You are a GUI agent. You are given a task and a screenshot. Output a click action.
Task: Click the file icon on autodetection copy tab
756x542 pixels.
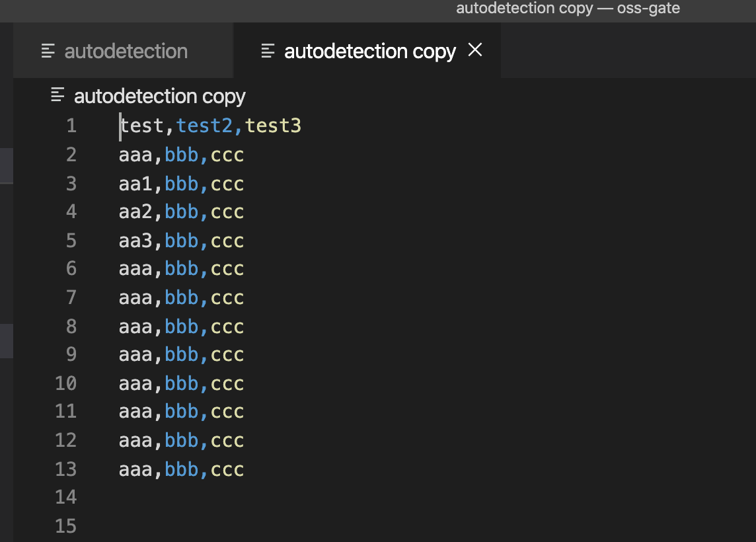tap(266, 50)
